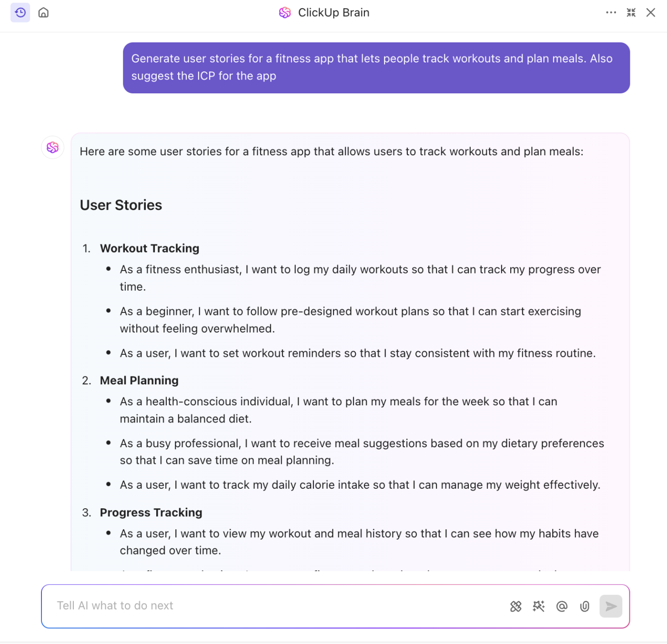The width and height of the screenshot is (667, 644).
Task: Attach a file using the paperclip
Action: (x=584, y=606)
